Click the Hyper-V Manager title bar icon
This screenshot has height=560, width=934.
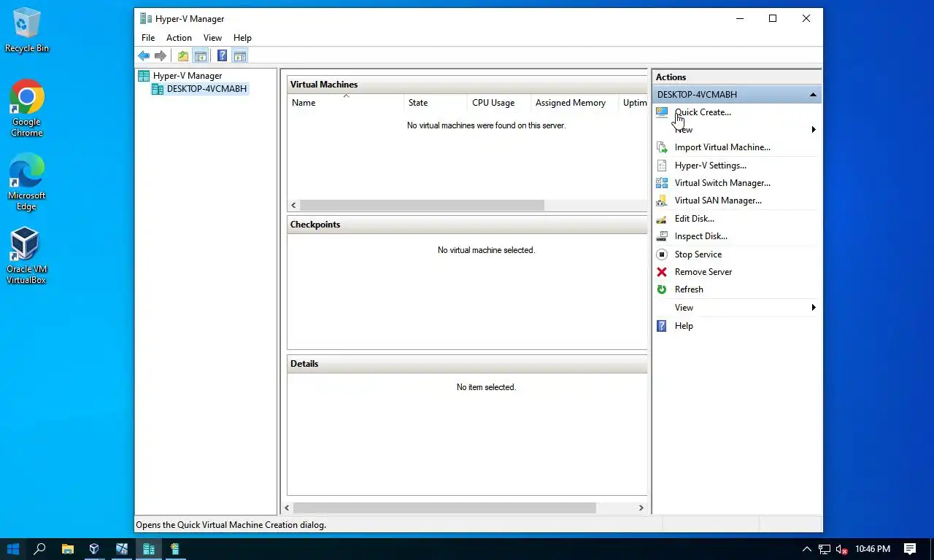tap(146, 19)
